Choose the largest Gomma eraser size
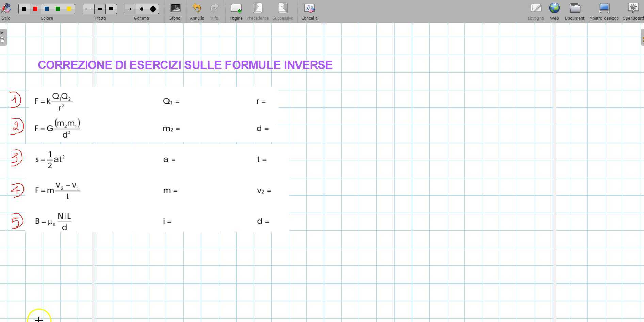 pyautogui.click(x=153, y=9)
